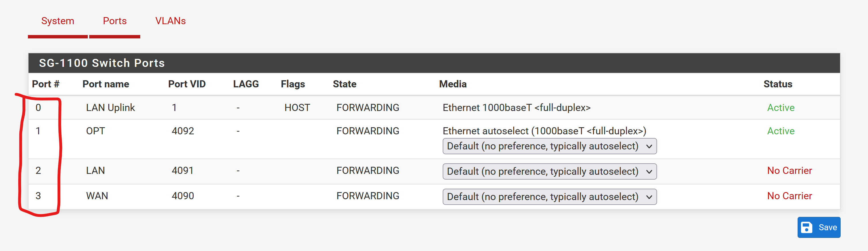Click the HOST flag entry

297,108
